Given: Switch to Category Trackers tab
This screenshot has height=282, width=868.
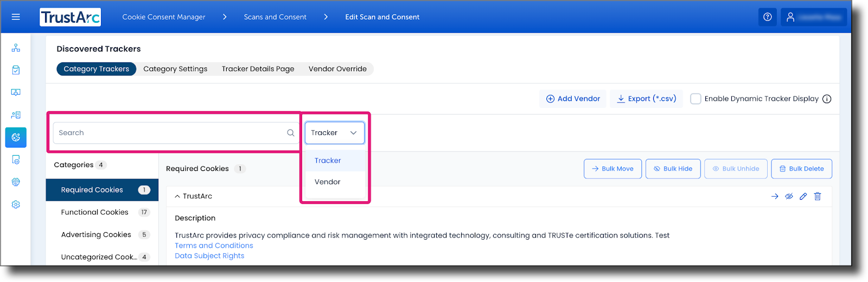Looking at the screenshot, I should pyautogui.click(x=96, y=69).
